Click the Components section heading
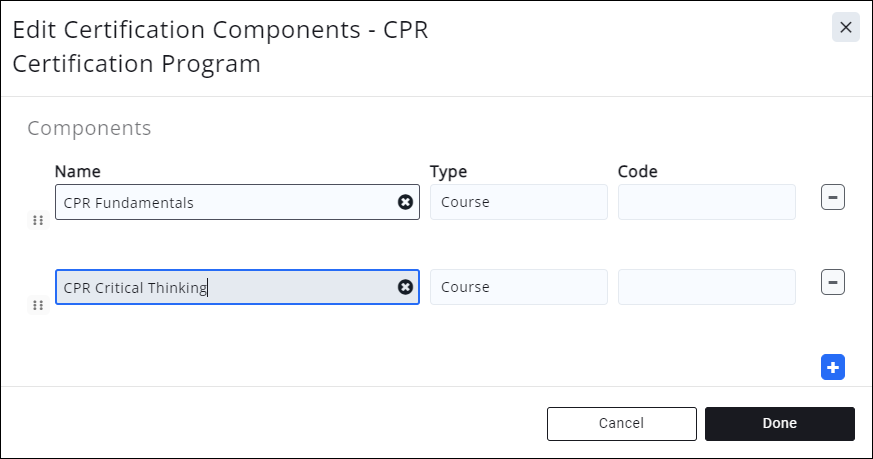873x459 pixels. (89, 128)
